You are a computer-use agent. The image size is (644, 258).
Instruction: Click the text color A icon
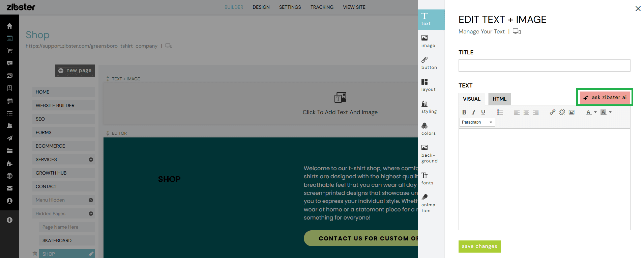pyautogui.click(x=589, y=112)
